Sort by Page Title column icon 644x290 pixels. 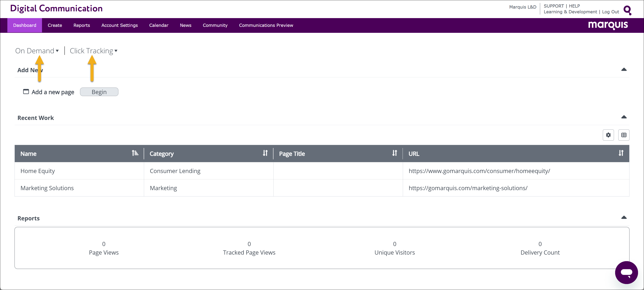click(x=394, y=153)
